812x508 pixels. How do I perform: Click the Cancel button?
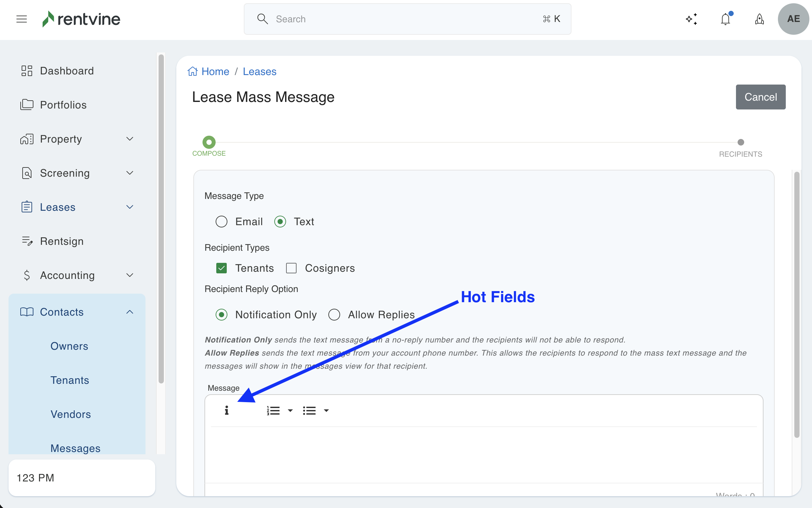[760, 97]
